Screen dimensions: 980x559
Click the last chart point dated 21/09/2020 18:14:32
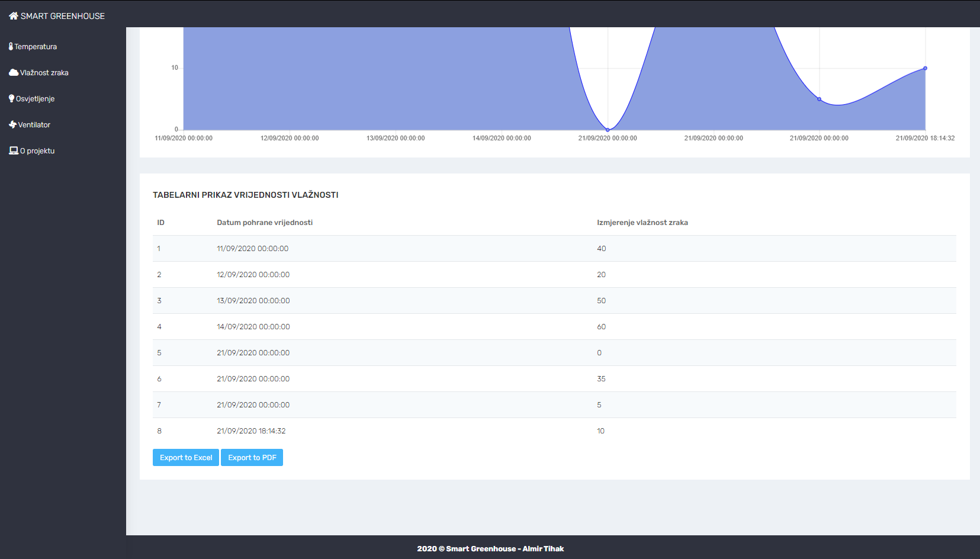click(x=925, y=68)
